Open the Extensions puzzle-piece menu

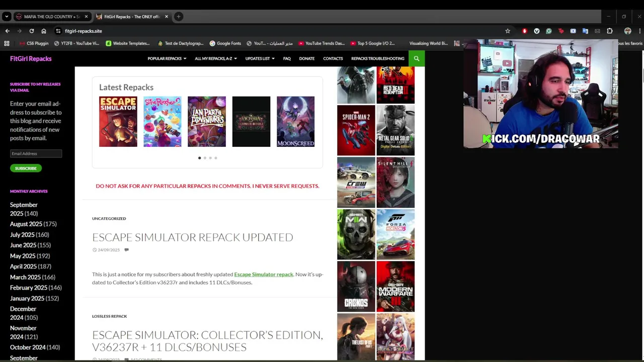click(x=610, y=31)
